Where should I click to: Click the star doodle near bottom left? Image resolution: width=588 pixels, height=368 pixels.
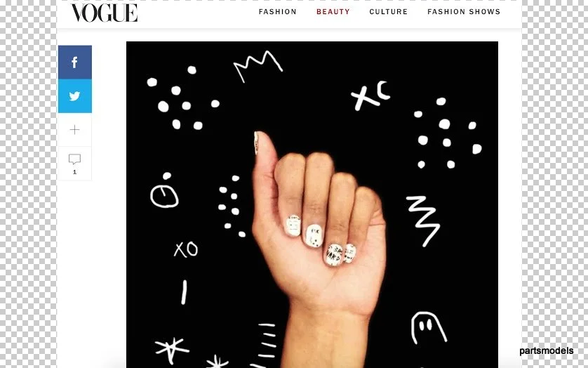tap(172, 349)
